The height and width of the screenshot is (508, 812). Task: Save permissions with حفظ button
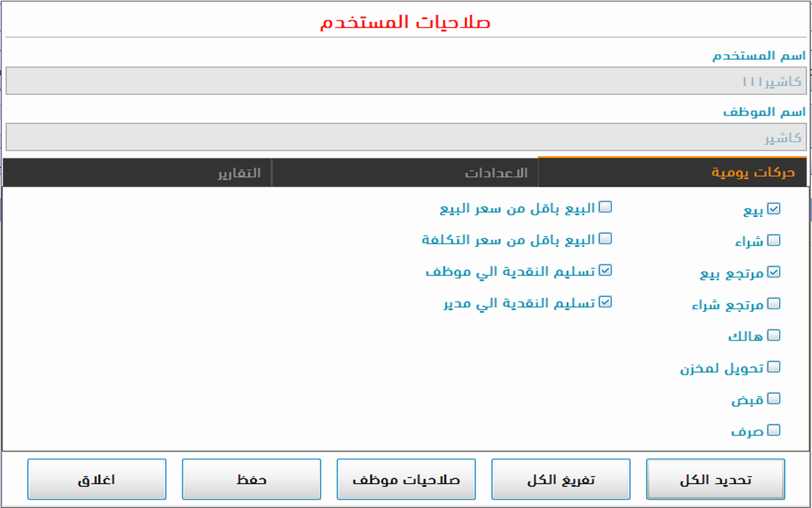click(x=251, y=479)
